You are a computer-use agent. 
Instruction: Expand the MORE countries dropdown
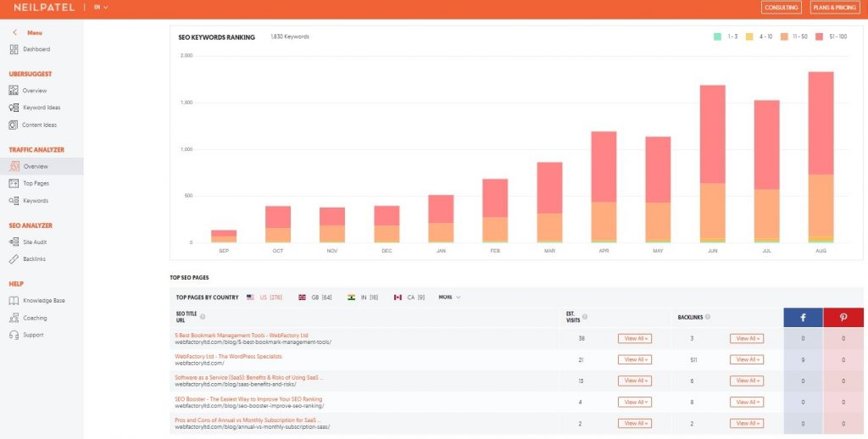click(x=449, y=297)
